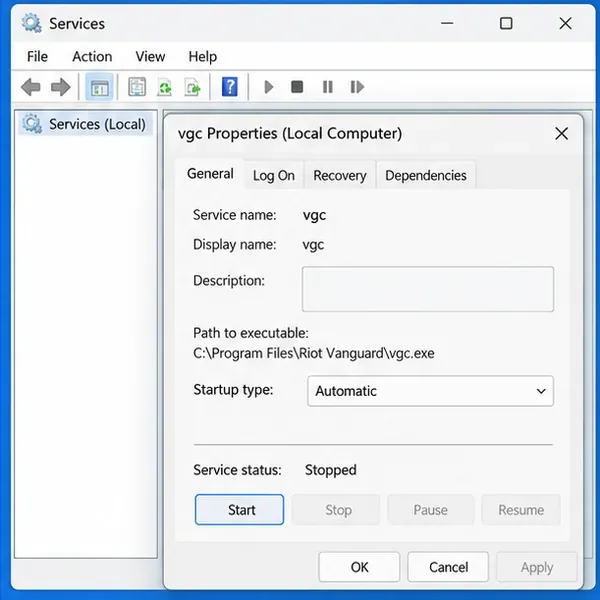
Task: Switch to the Dependencies tab
Action: coord(426,176)
